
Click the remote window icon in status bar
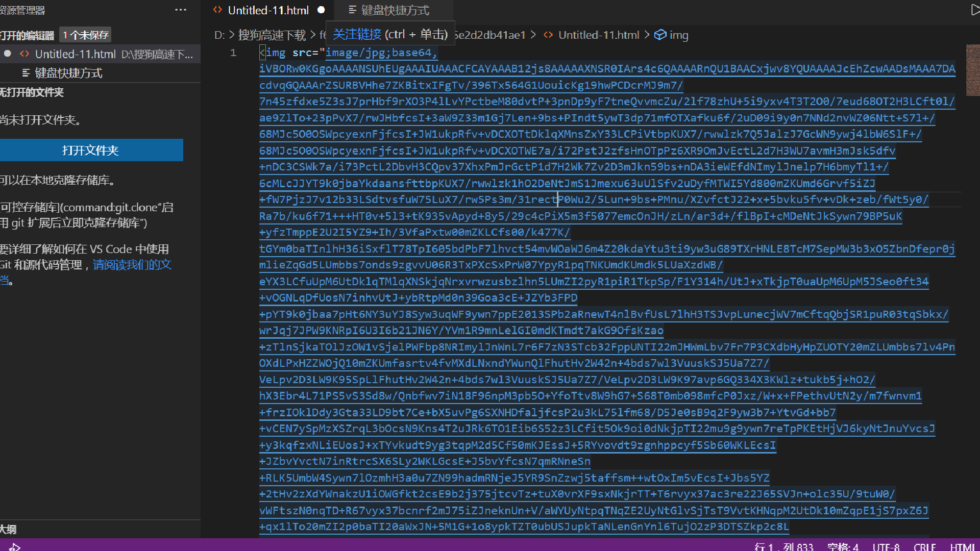click(x=14, y=547)
